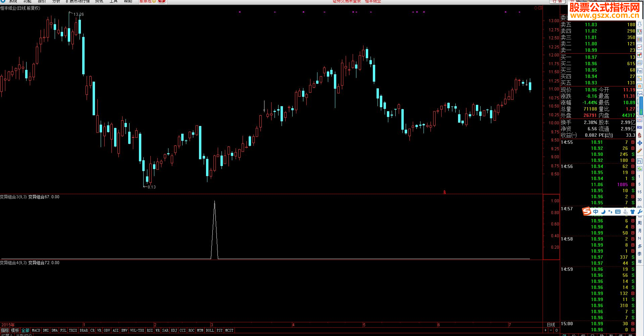The width and height of the screenshot is (644, 336).
Task: Select the 15-minute period button
Action: pos(639,192)
